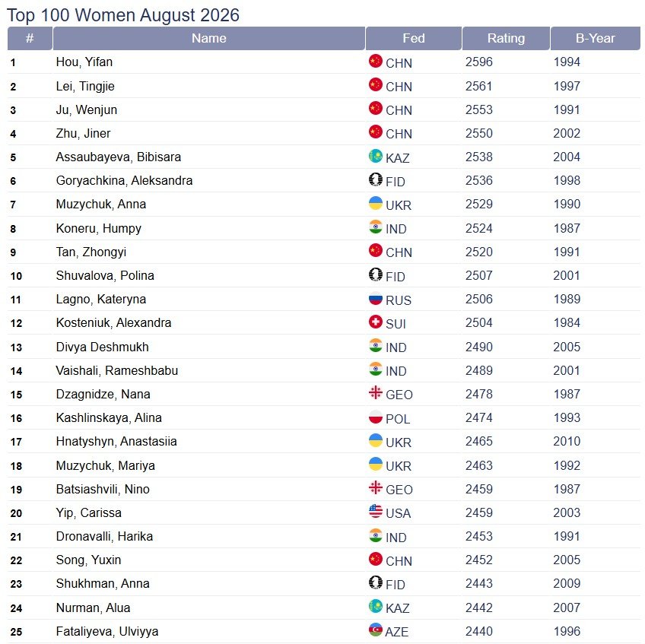Click the India flag next to Koneru, Humpy
This screenshot has height=644, width=645.
[375, 227]
